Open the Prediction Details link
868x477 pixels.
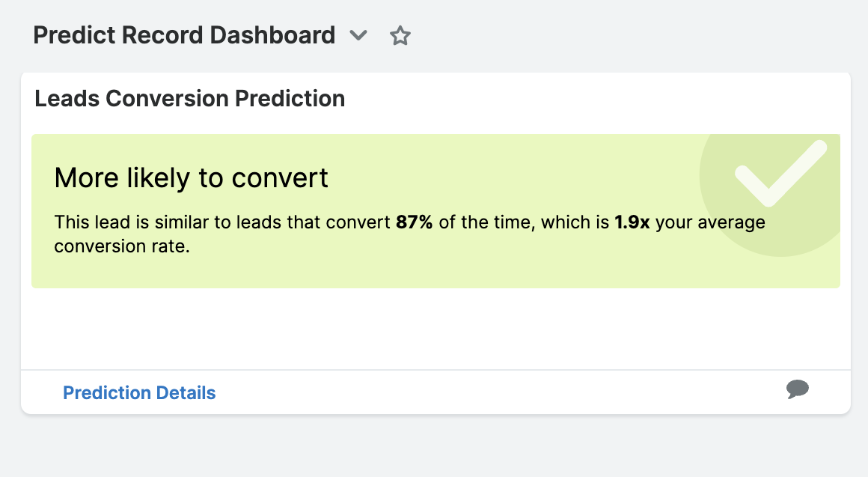pos(139,393)
